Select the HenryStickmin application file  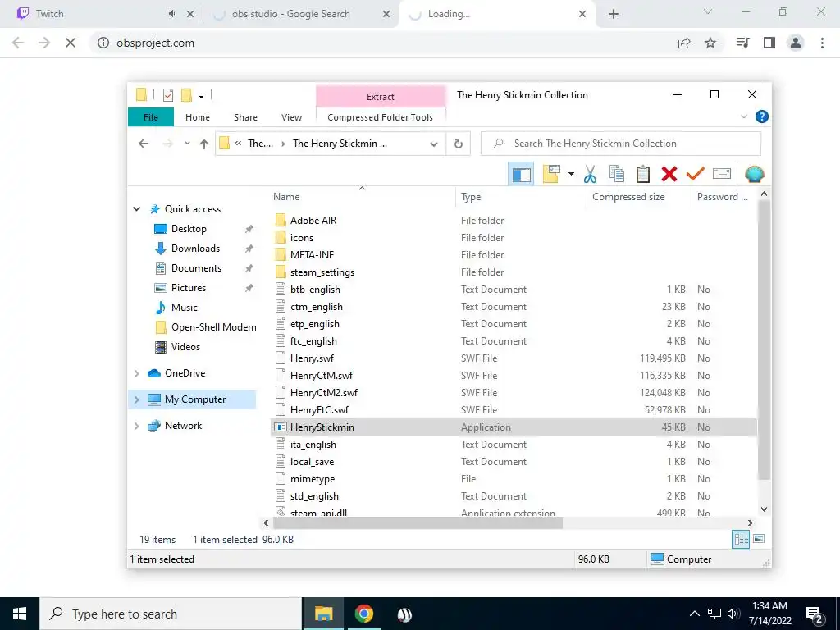click(514, 427)
